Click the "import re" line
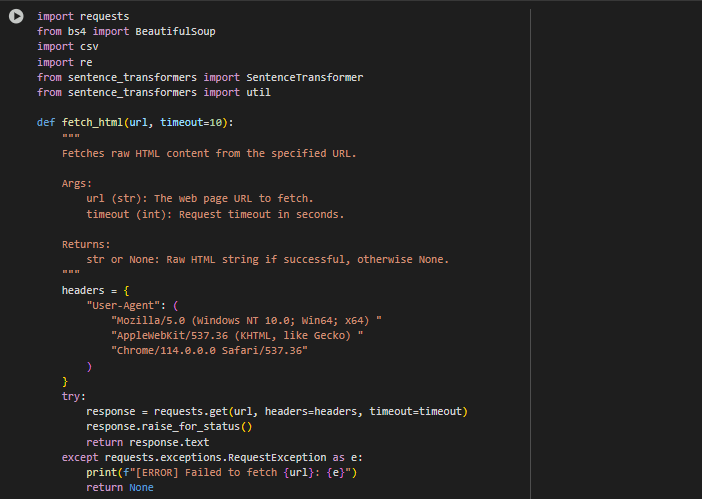This screenshot has height=499, width=702. pos(64,62)
